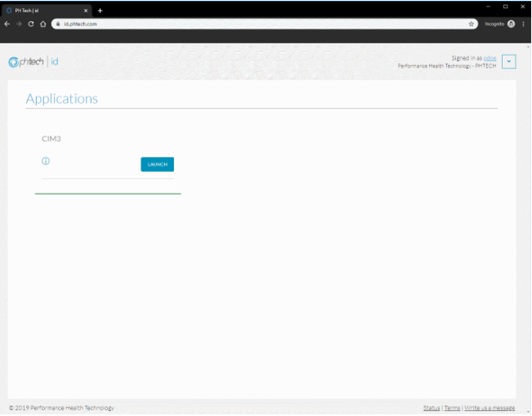532x416 pixels.
Task: Bookmark page with the star icon
Action: click(x=472, y=25)
